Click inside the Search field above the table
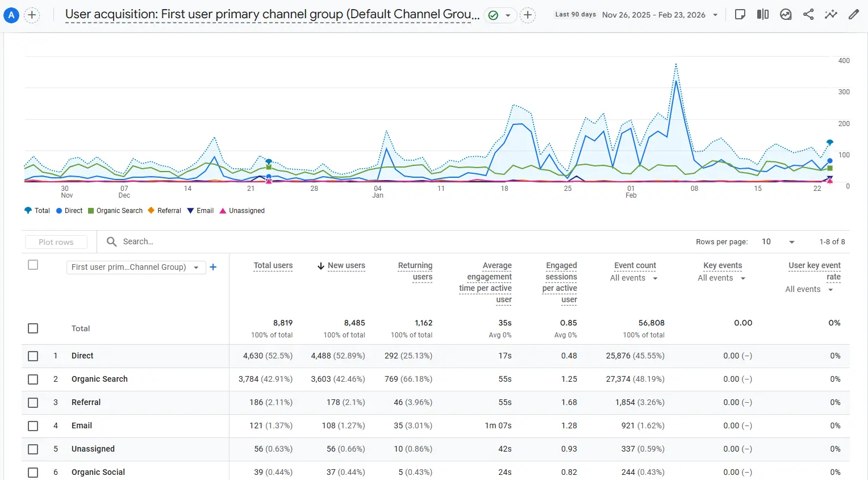The height and width of the screenshot is (480, 868). click(142, 241)
